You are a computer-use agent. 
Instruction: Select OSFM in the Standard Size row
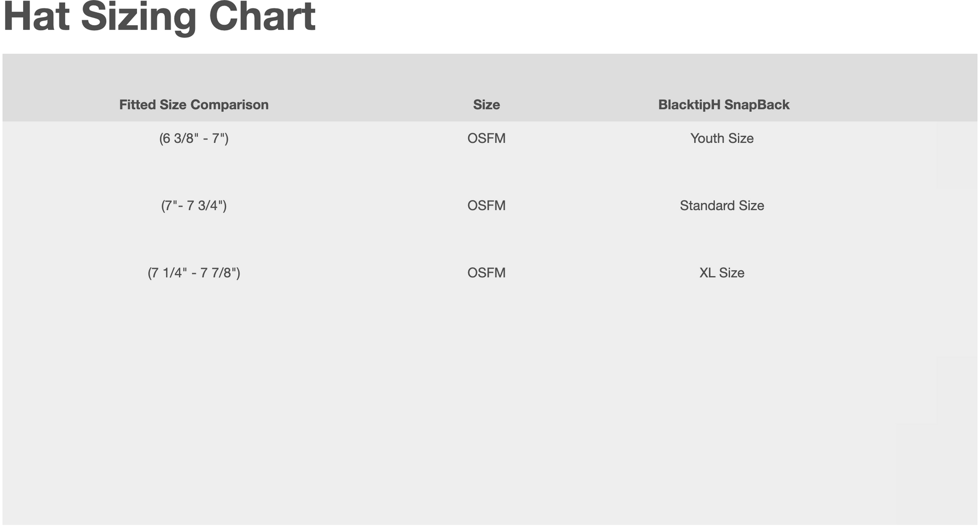(486, 206)
